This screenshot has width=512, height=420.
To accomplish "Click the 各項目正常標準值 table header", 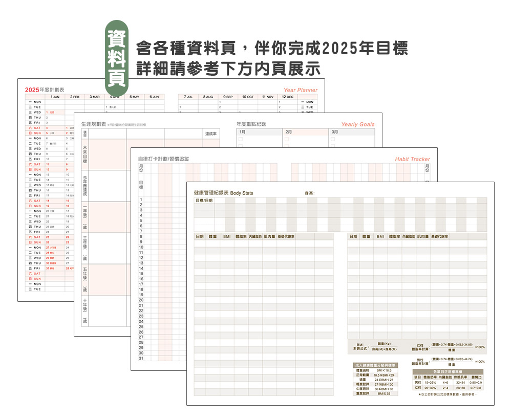I will (x=447, y=372).
